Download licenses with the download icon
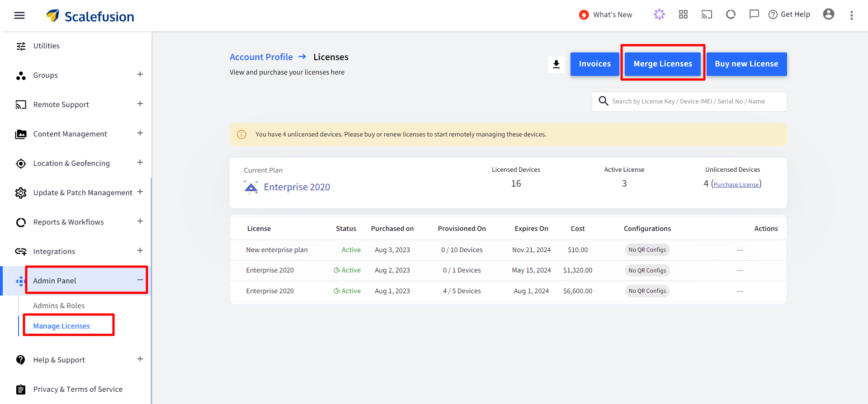868x404 pixels. point(557,64)
